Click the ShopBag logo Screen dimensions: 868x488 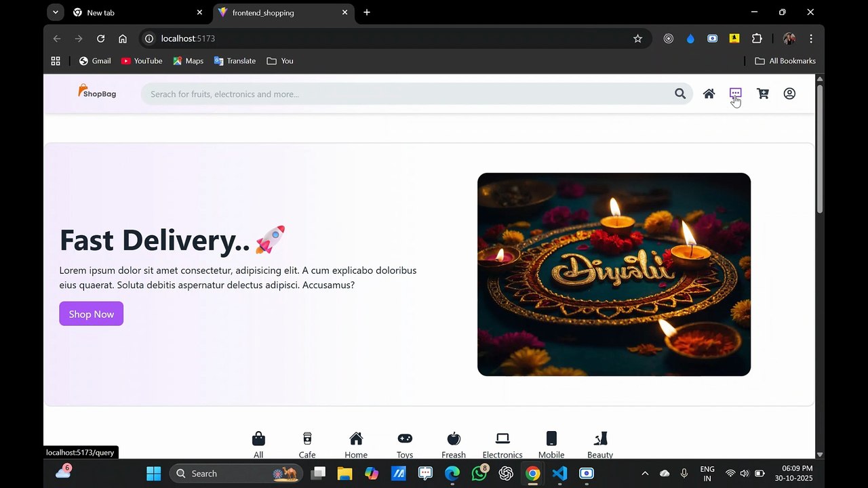[97, 92]
